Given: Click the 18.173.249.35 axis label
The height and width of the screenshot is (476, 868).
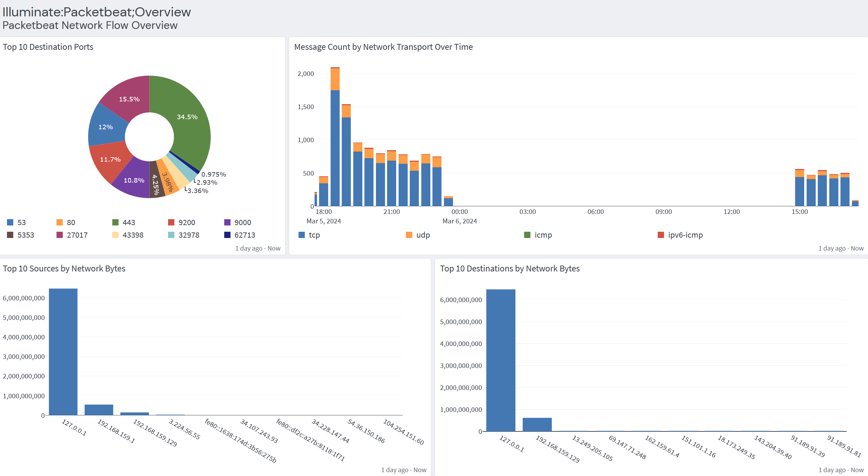Looking at the screenshot, I should coord(737,447).
